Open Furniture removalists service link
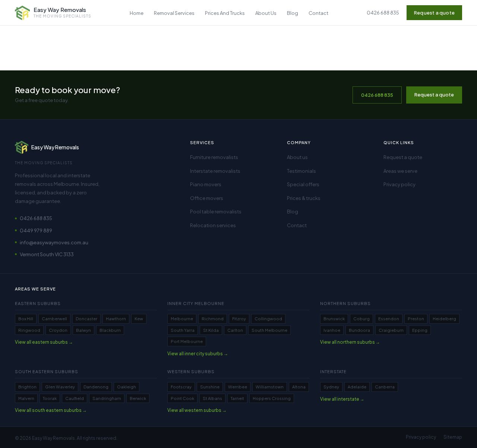Viewport: 477px width, 448px height. click(214, 157)
